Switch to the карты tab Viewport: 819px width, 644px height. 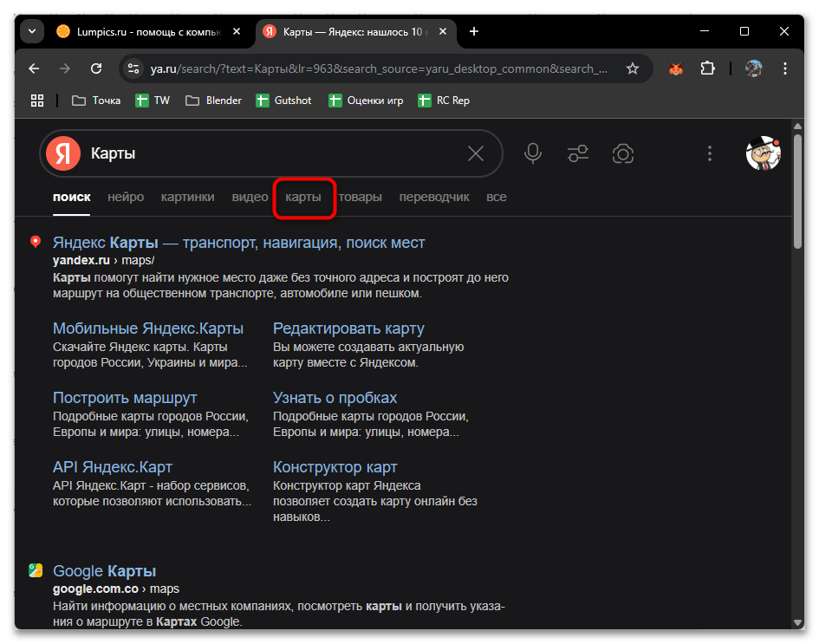[x=303, y=197]
